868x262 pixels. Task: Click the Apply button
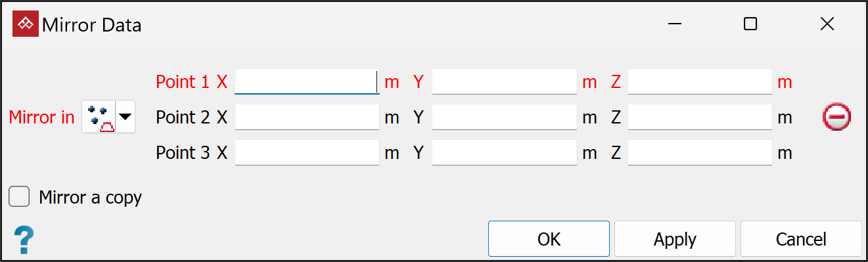click(x=675, y=239)
